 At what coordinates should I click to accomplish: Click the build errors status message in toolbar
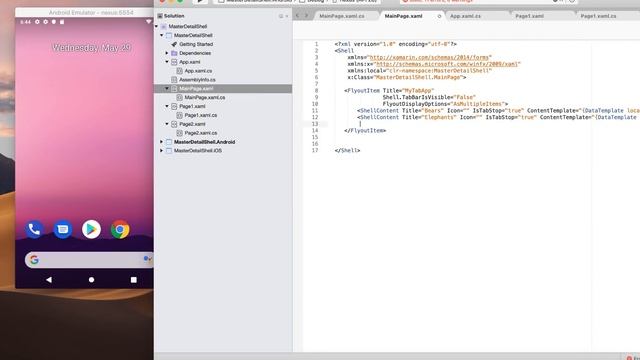438,1
